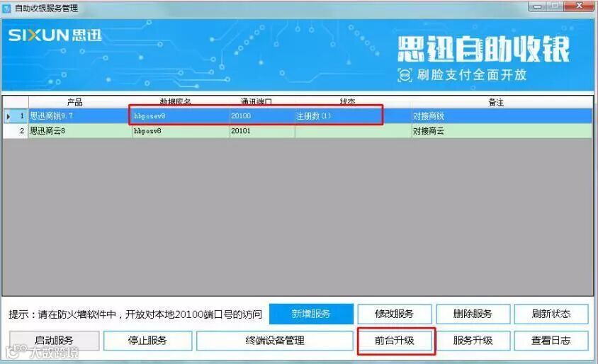Screen dimensions: 598x364
Task: Click the SIXUN 思迅 logo
Action: click(55, 35)
